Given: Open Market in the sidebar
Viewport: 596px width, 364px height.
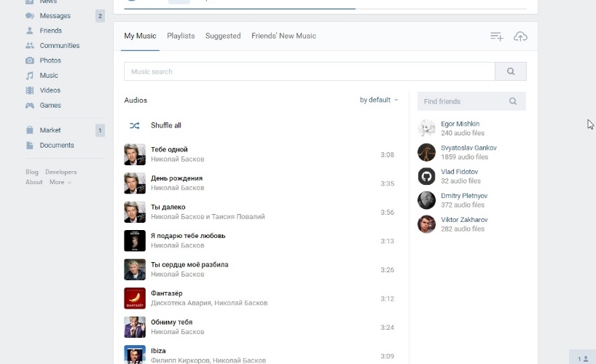Looking at the screenshot, I should 50,130.
